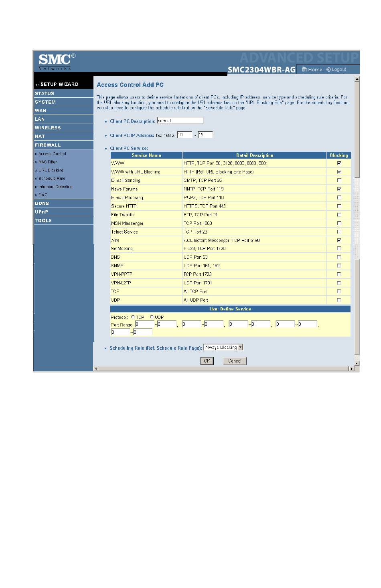Viewport: 381px width, 588px height.
Task: Enable Blocking for E-mail Sending
Action: [339, 180]
